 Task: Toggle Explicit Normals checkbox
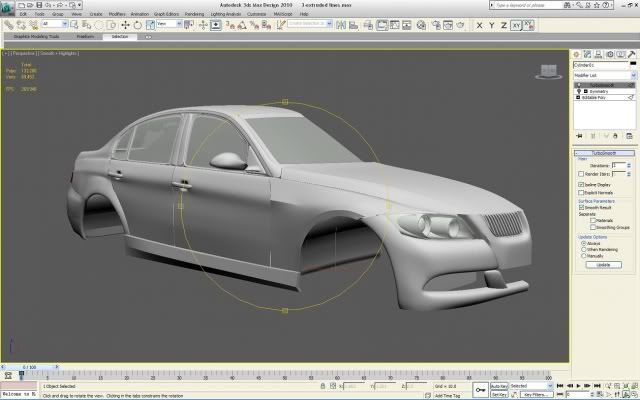pos(581,192)
